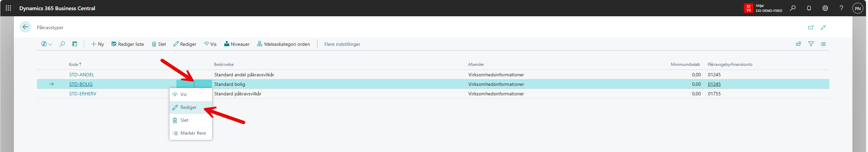Click the three-dot menu on STD-BOLIG row
The image size is (868, 152).
(194, 84)
